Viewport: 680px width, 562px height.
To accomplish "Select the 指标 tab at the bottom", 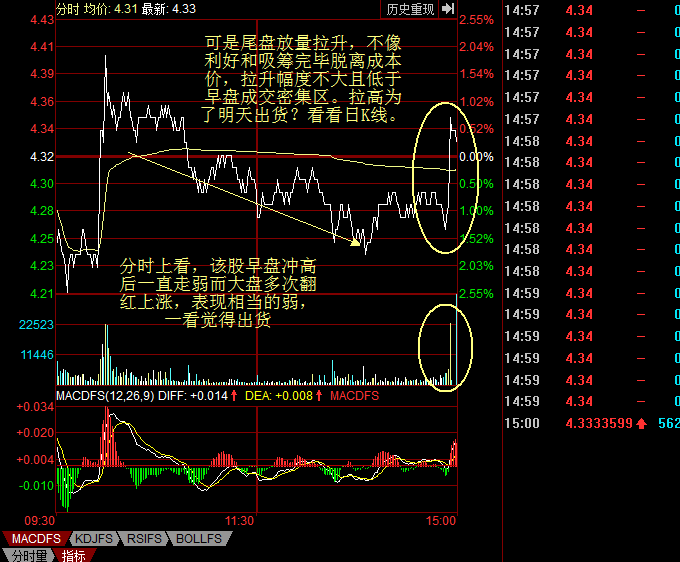I will [x=73, y=555].
